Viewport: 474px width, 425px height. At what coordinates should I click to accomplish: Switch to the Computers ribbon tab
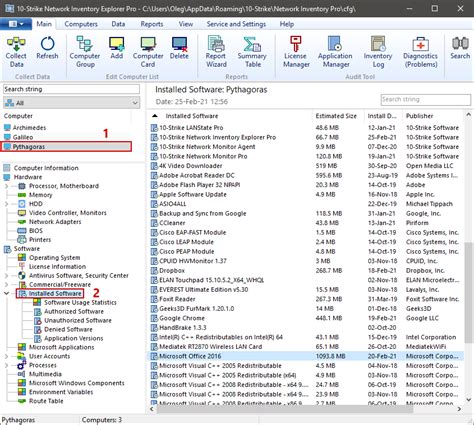pyautogui.click(x=81, y=24)
